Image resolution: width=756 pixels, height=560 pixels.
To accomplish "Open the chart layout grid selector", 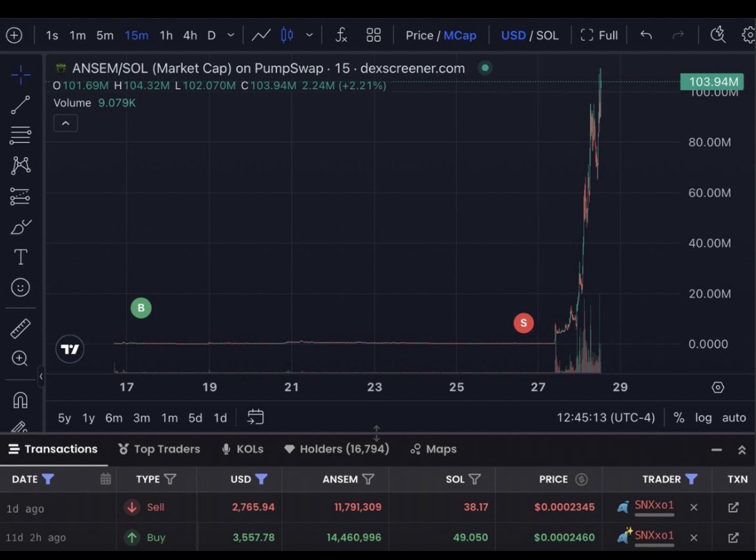I will tap(373, 35).
